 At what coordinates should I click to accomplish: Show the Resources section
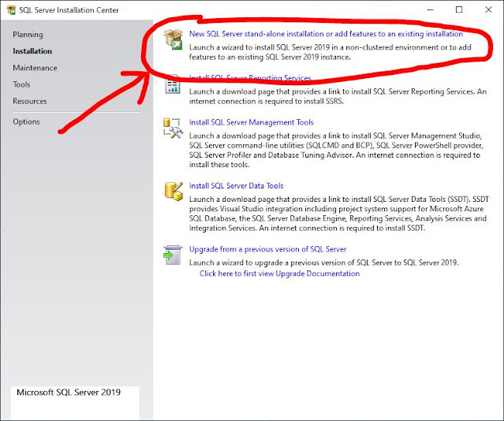29,101
